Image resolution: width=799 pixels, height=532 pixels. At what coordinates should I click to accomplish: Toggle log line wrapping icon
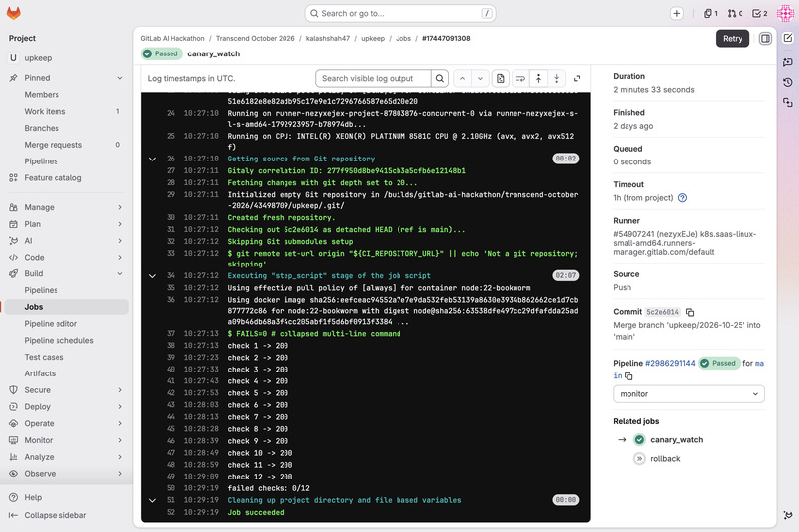coord(520,79)
